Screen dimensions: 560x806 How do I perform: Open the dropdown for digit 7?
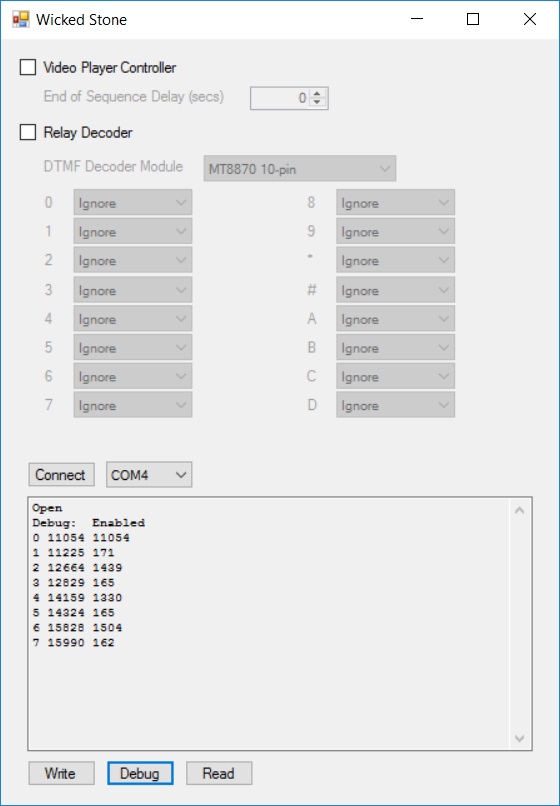133,405
